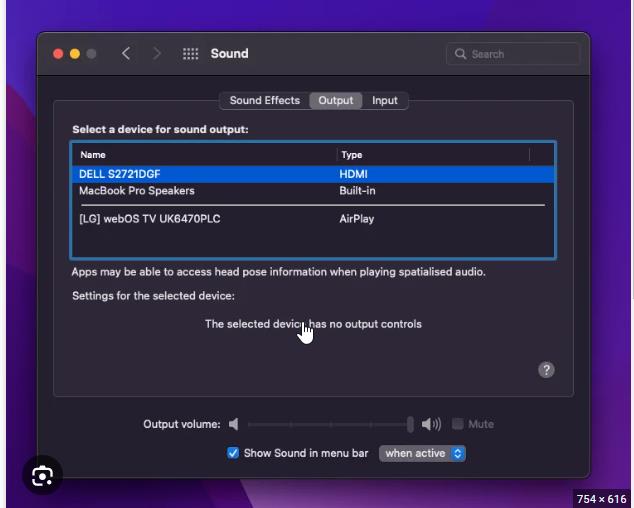
Task: Switch to the Input tab
Action: click(x=385, y=100)
